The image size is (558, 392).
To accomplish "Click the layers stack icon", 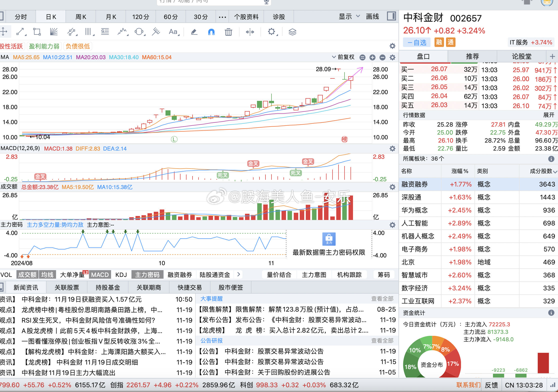I will [292, 32].
